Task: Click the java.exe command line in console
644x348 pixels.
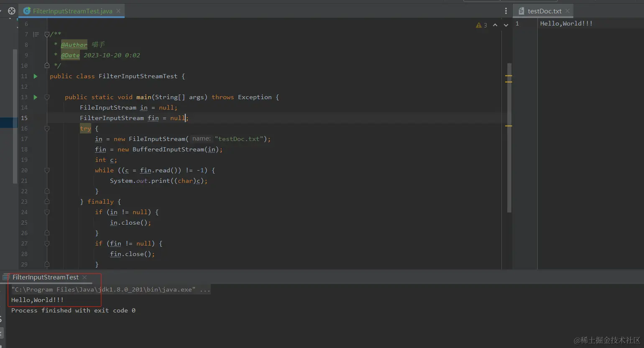Action: point(111,289)
